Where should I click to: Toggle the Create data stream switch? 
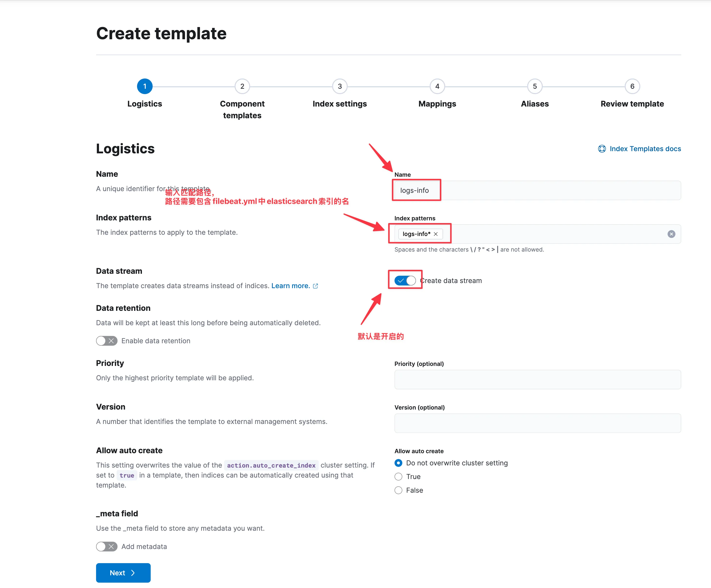(405, 281)
